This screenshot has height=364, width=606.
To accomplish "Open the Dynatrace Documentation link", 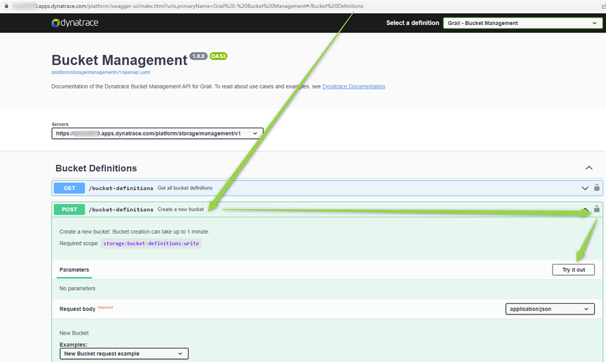I will (x=353, y=86).
